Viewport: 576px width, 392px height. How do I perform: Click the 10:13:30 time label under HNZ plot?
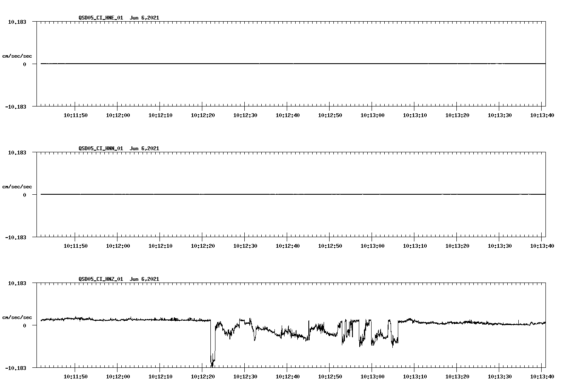tap(500, 377)
